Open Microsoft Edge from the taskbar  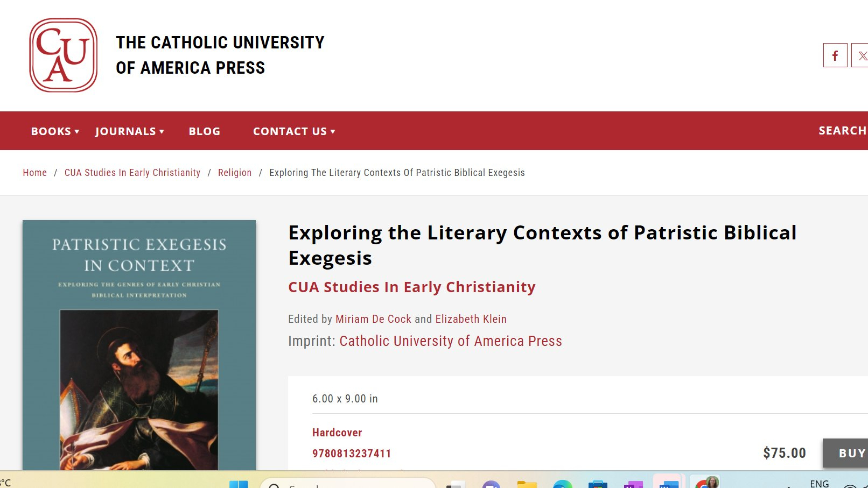coord(562,484)
